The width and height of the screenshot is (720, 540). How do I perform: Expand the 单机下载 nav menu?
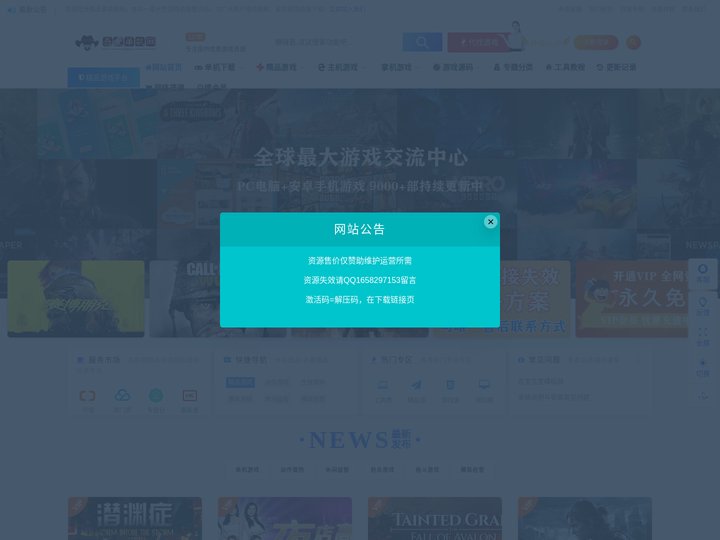(x=215, y=68)
